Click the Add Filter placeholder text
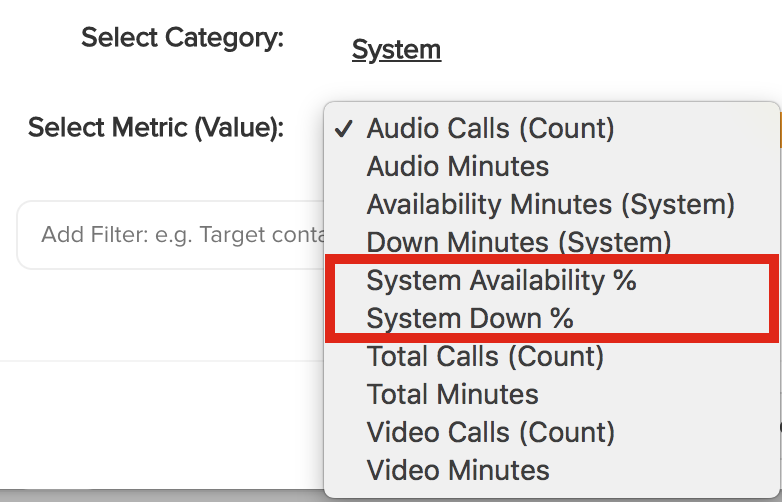Screen dimensions: 782x502 [x=183, y=235]
